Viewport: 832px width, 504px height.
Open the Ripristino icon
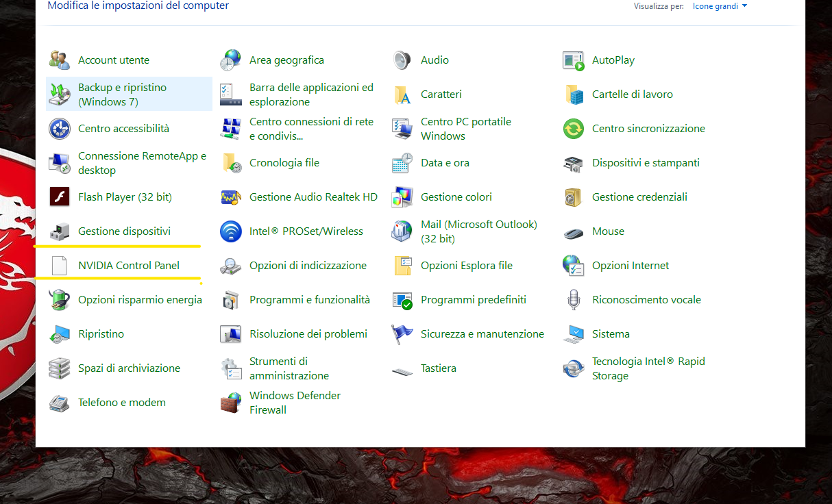point(60,334)
